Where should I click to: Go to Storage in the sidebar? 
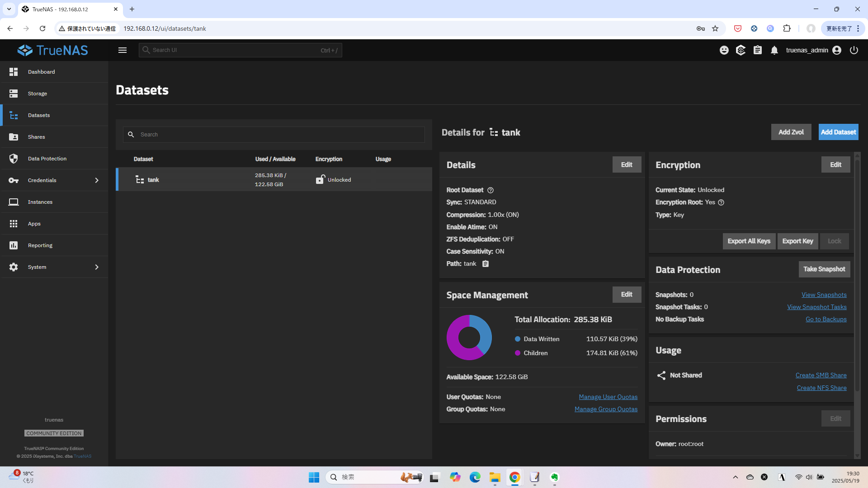(37, 94)
